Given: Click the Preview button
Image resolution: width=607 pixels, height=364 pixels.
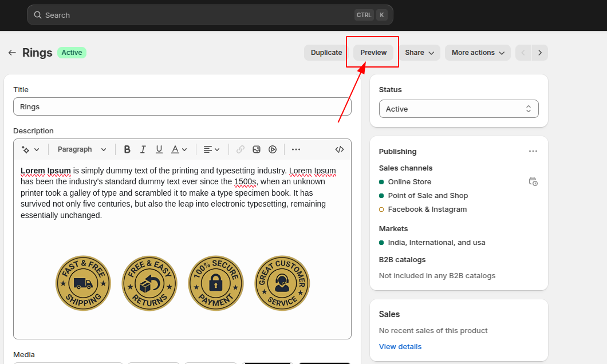Looking at the screenshot, I should pos(373,53).
